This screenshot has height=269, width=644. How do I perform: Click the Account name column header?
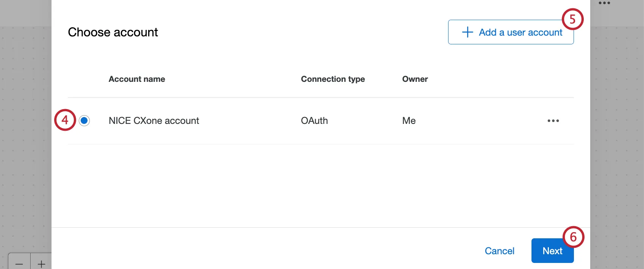click(x=137, y=79)
